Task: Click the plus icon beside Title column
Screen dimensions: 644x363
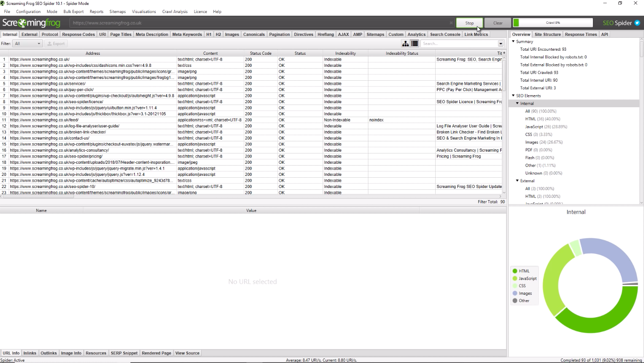Action: tap(504, 53)
